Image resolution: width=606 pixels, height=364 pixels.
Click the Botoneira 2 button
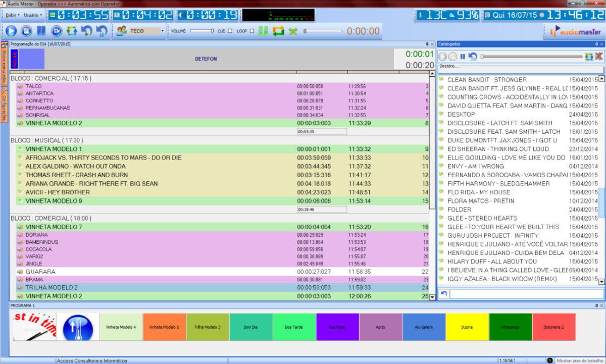[554, 327]
